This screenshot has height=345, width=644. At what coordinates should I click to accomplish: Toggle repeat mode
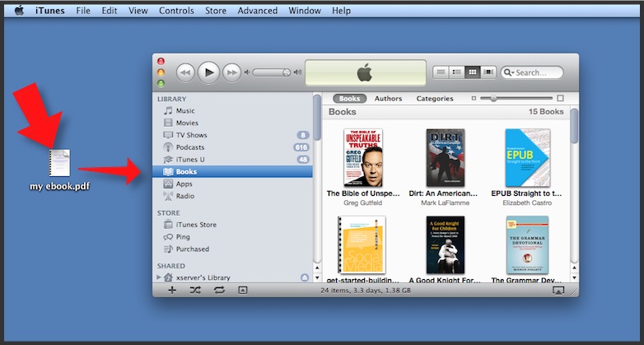click(219, 291)
